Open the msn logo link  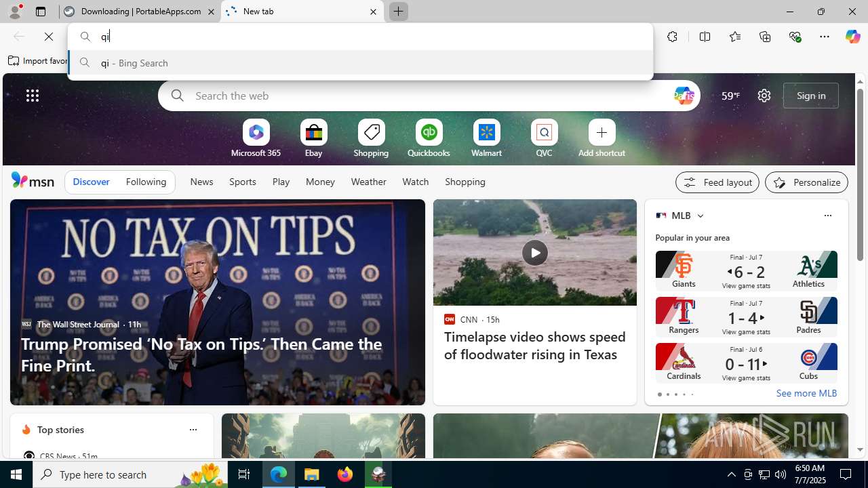[33, 180]
